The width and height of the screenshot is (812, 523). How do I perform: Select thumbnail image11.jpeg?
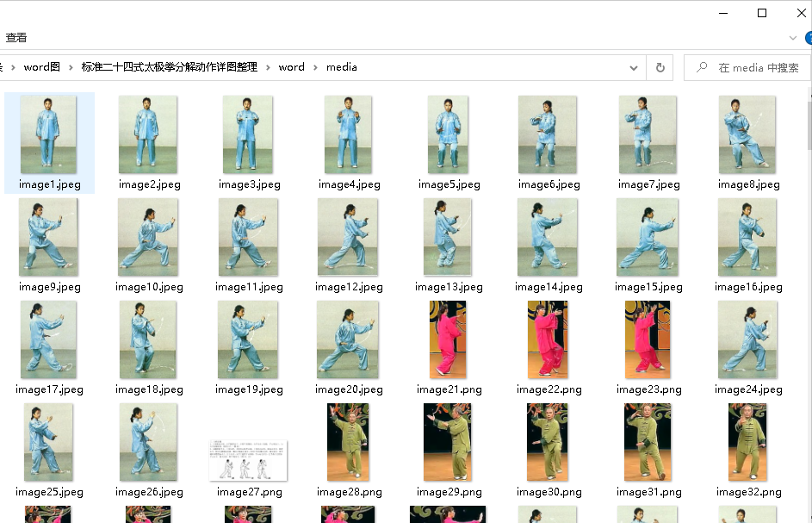248,237
